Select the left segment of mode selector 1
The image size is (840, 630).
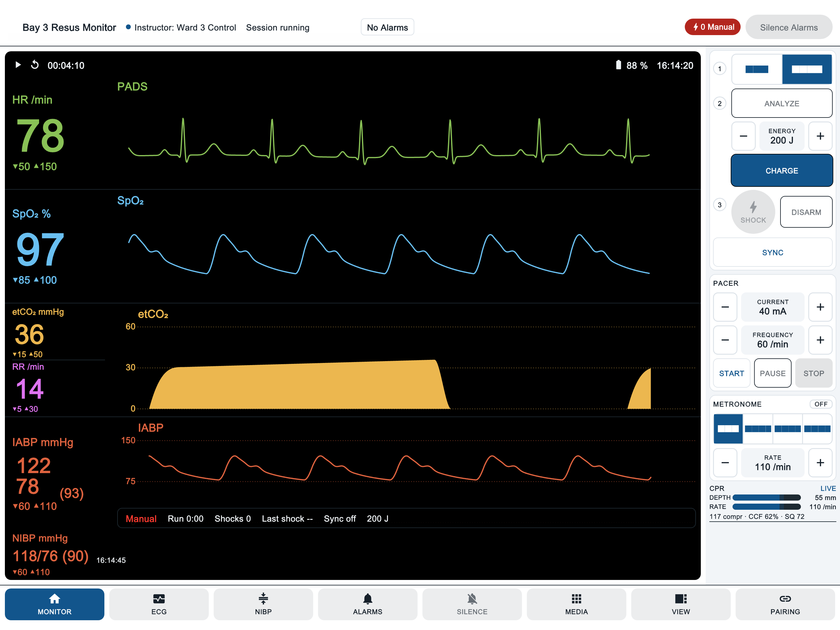point(757,69)
